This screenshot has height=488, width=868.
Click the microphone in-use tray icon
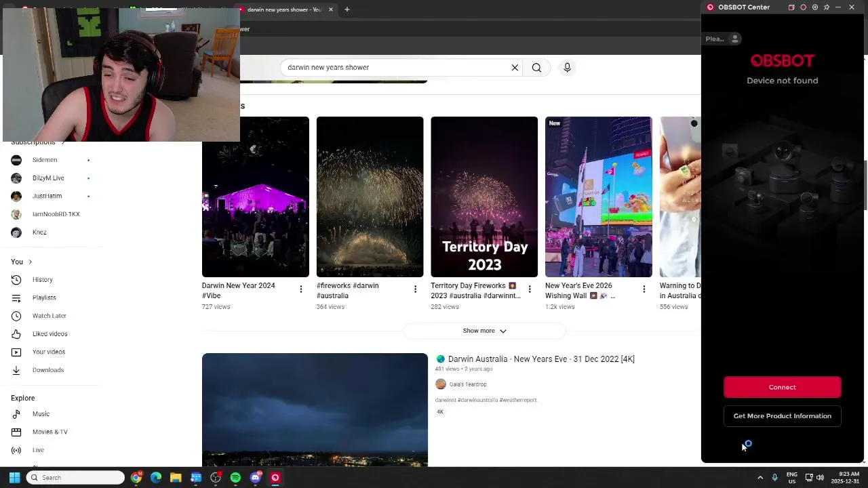click(x=774, y=478)
